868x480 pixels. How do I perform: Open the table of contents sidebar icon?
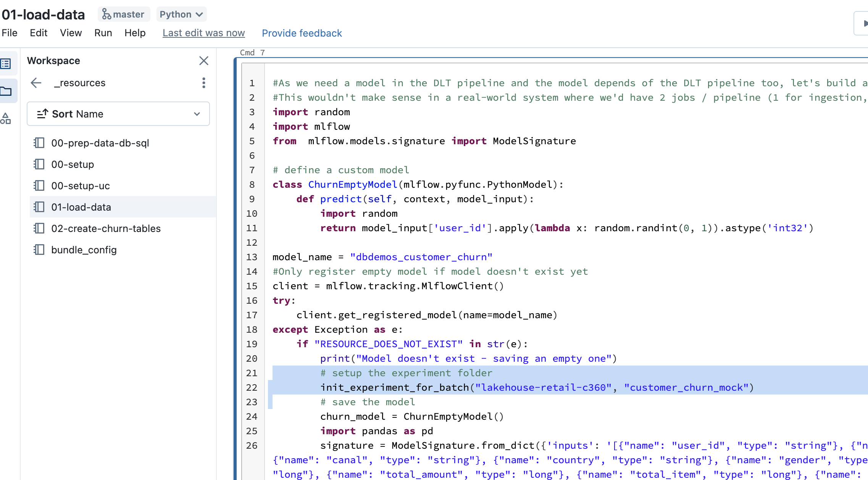(x=6, y=64)
